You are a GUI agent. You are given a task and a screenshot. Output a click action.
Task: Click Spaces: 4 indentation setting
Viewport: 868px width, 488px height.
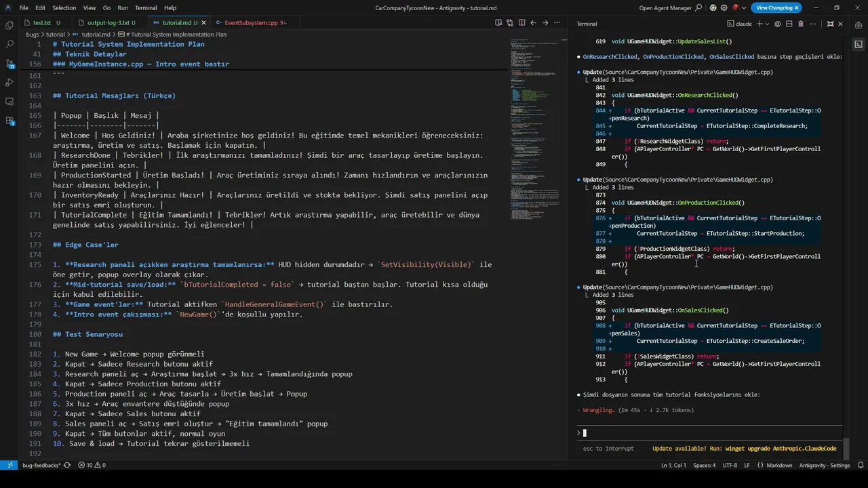(x=704, y=465)
